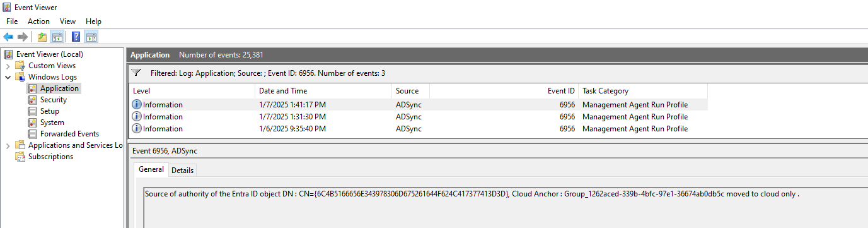Sort by the Source column header
The image size is (868, 228).
410,91
